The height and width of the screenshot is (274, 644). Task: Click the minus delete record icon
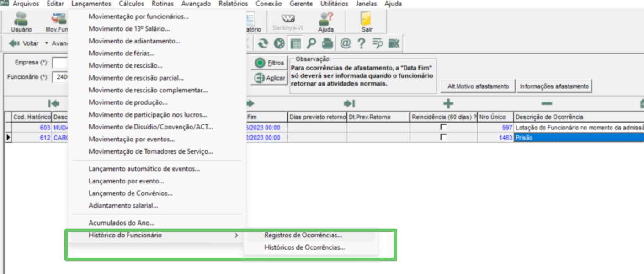[547, 103]
